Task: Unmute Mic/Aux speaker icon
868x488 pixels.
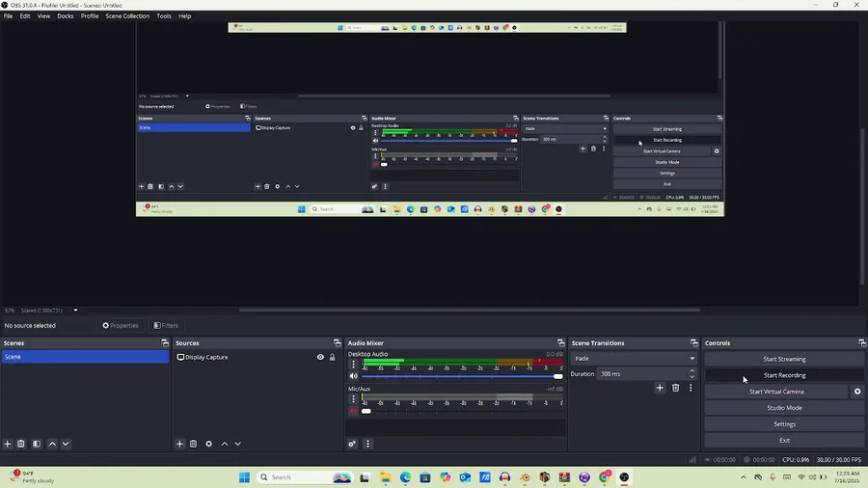Action: point(353,411)
